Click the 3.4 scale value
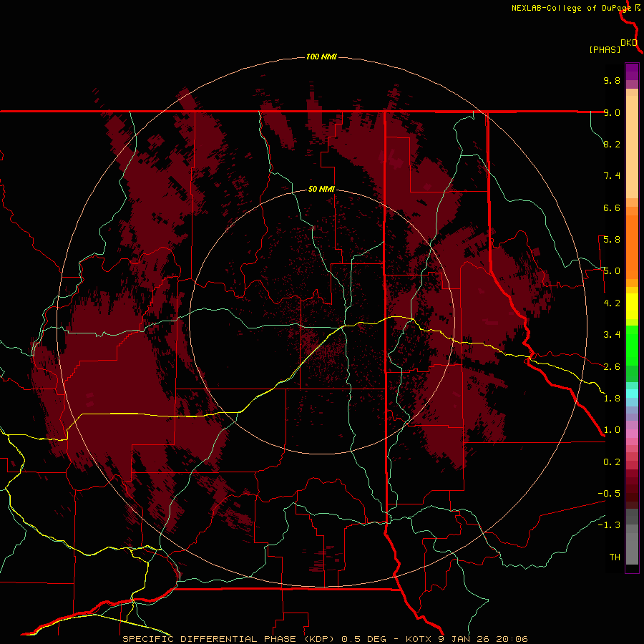 click(612, 335)
